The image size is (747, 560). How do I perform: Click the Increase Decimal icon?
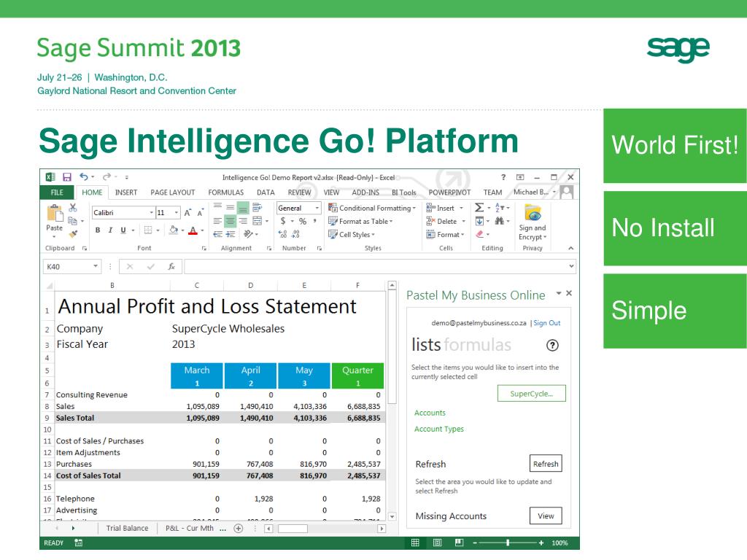click(283, 234)
